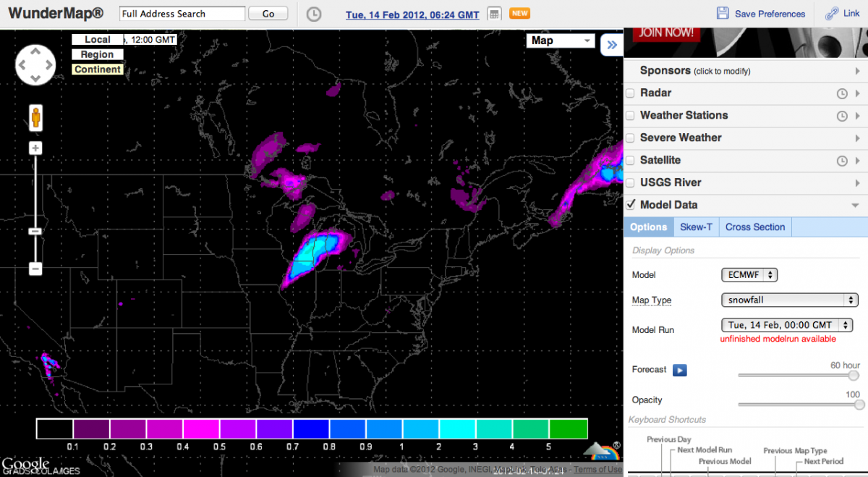This screenshot has width=868, height=477.
Task: Play the forecast animation
Action: 679,370
